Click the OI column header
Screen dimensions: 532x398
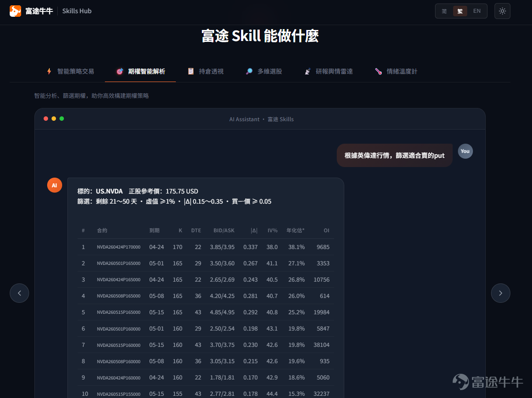[327, 231]
